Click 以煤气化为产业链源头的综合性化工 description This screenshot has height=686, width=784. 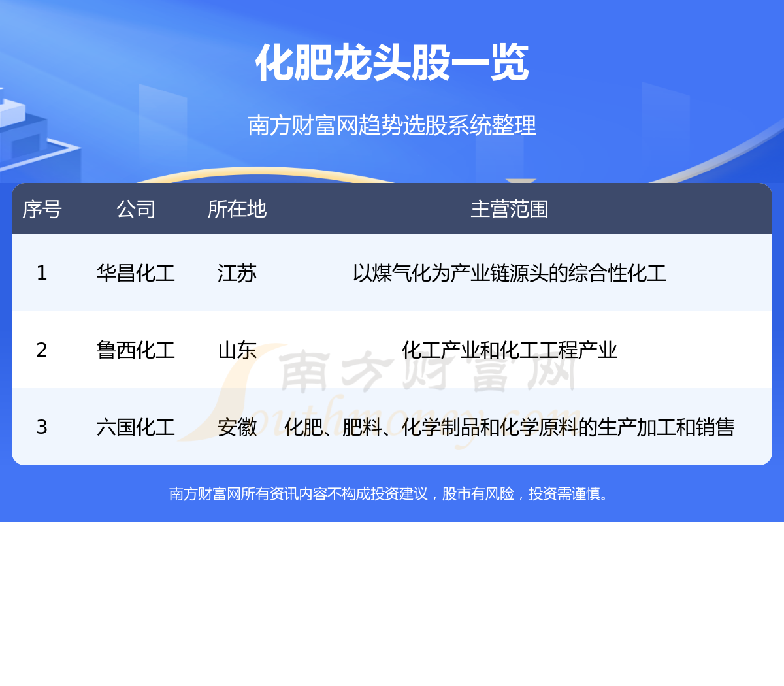(x=510, y=272)
